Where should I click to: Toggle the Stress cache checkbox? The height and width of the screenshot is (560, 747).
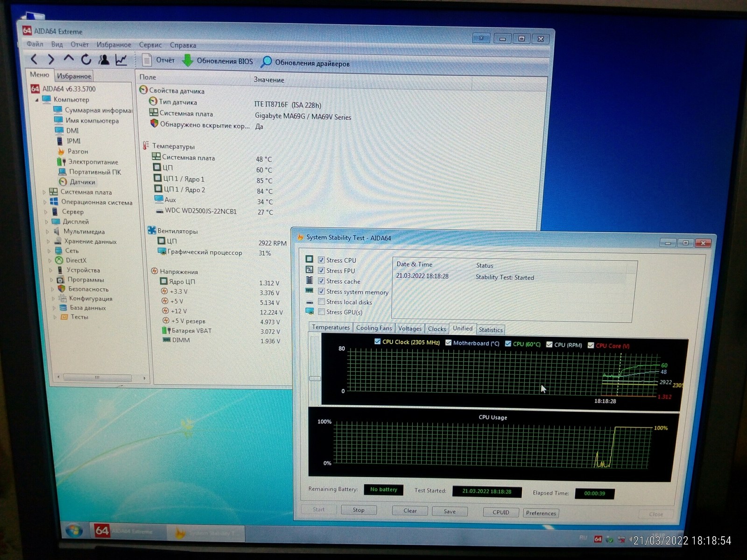[x=321, y=281]
